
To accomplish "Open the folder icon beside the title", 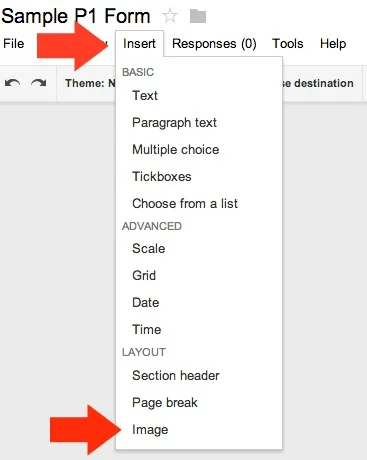I will click(x=198, y=16).
